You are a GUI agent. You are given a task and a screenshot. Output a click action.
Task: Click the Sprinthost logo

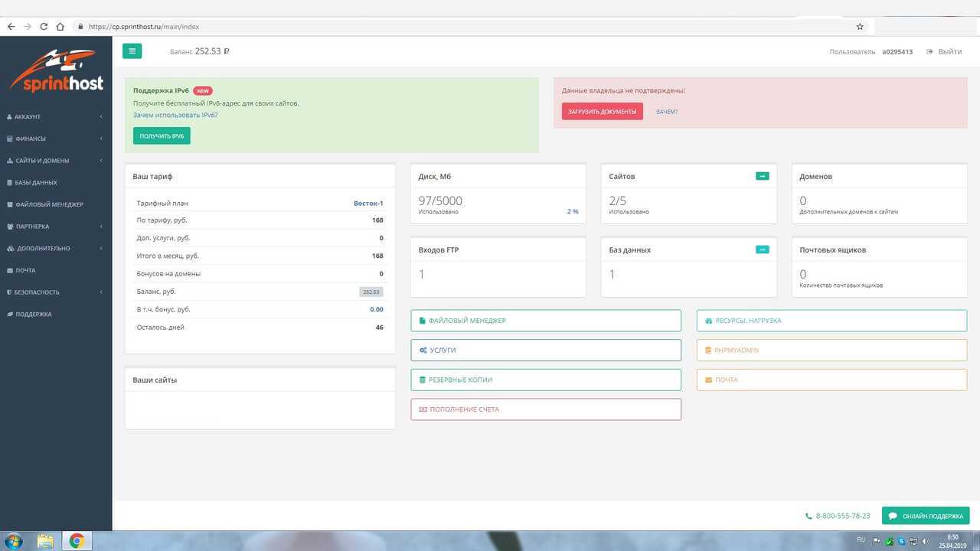(56, 71)
